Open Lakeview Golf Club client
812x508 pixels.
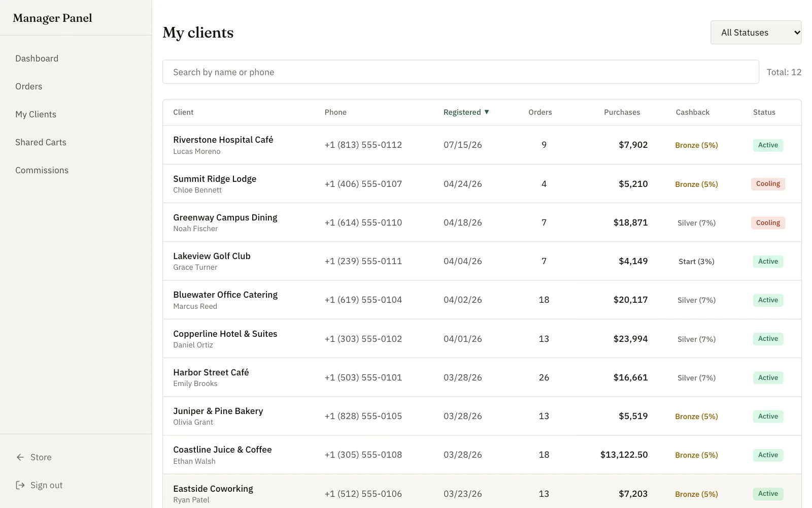482,261
